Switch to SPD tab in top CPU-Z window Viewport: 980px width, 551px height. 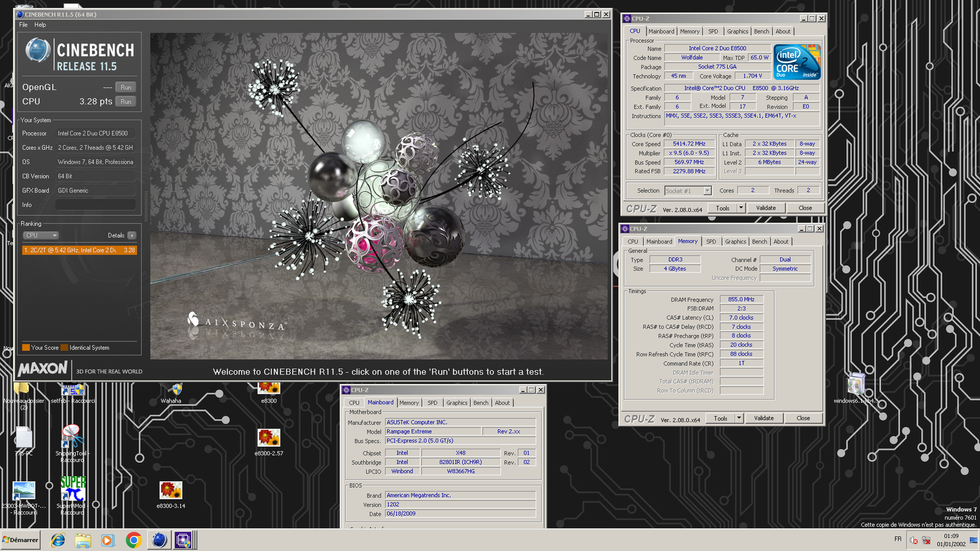pyautogui.click(x=713, y=31)
